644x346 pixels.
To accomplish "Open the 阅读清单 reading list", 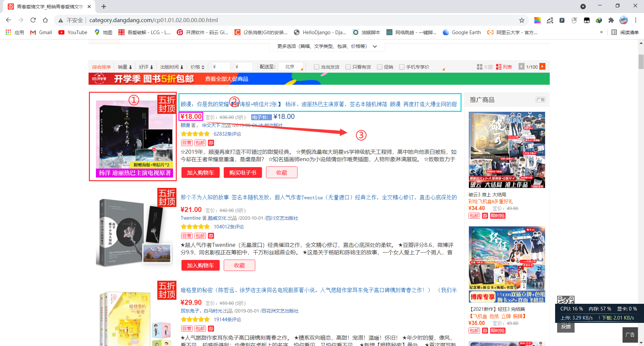I will [625, 32].
